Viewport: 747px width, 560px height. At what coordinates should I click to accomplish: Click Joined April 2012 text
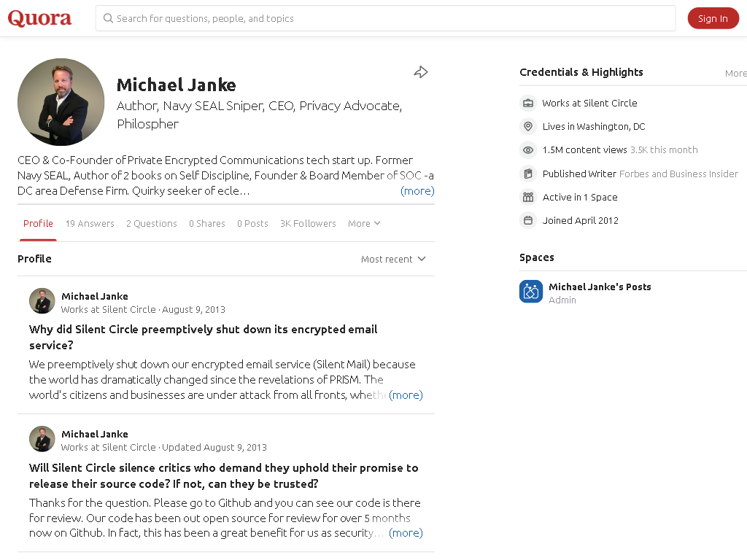pos(580,220)
